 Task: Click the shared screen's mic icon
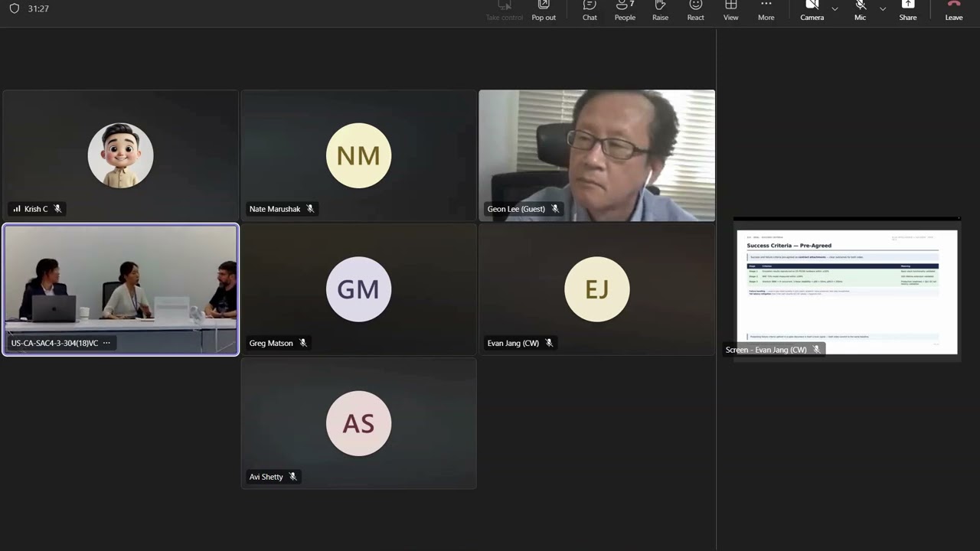click(816, 350)
